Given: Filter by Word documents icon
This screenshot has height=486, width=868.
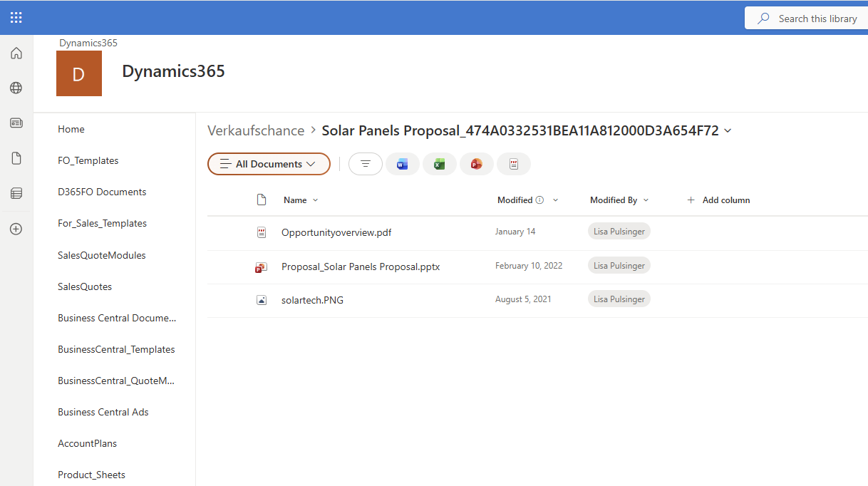Looking at the screenshot, I should [403, 164].
